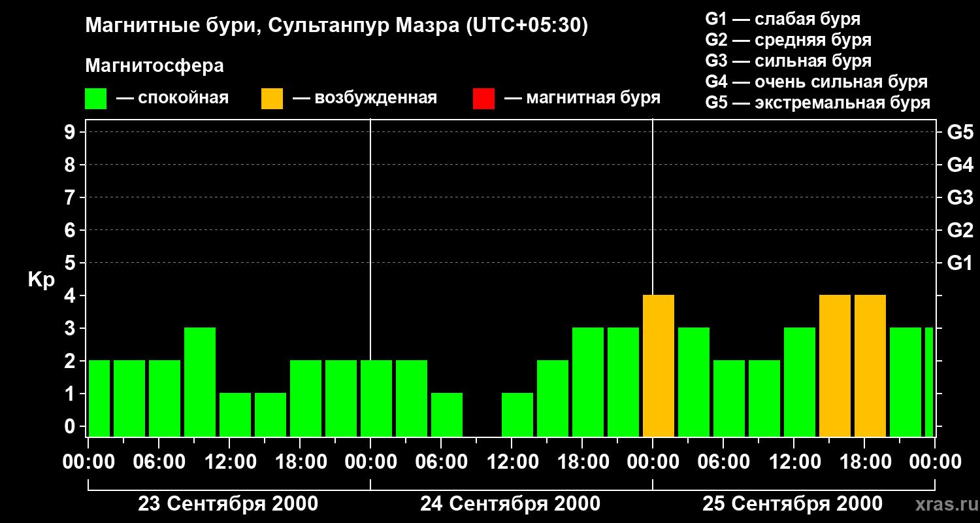
Task: Click the Kp 1 bar around 06:00 on 24 September
Action: coord(447,415)
